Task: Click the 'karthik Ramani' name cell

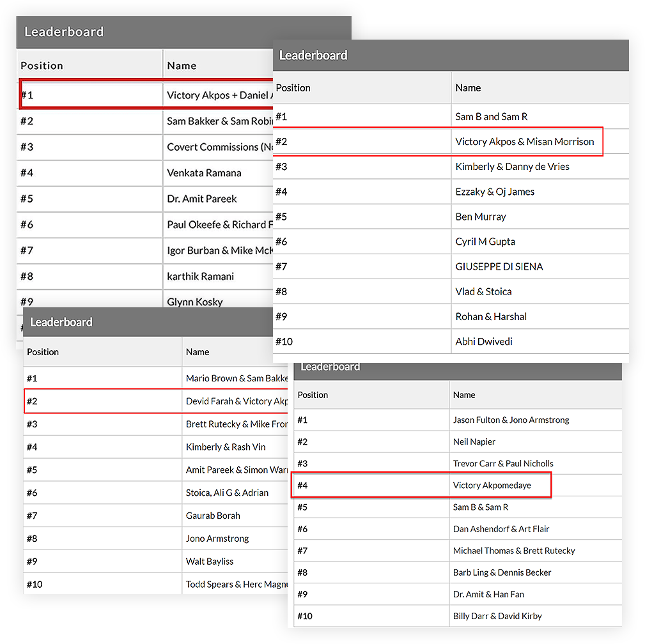Action: click(x=219, y=277)
